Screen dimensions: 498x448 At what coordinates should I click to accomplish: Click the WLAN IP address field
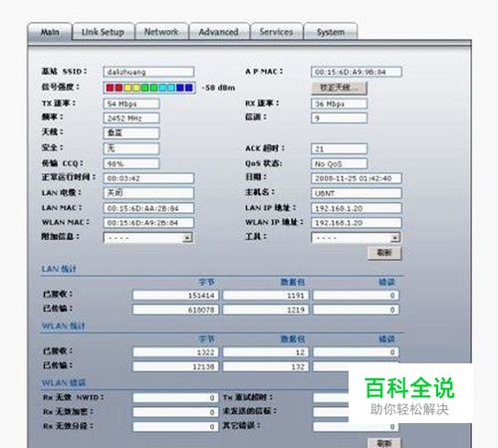click(357, 223)
